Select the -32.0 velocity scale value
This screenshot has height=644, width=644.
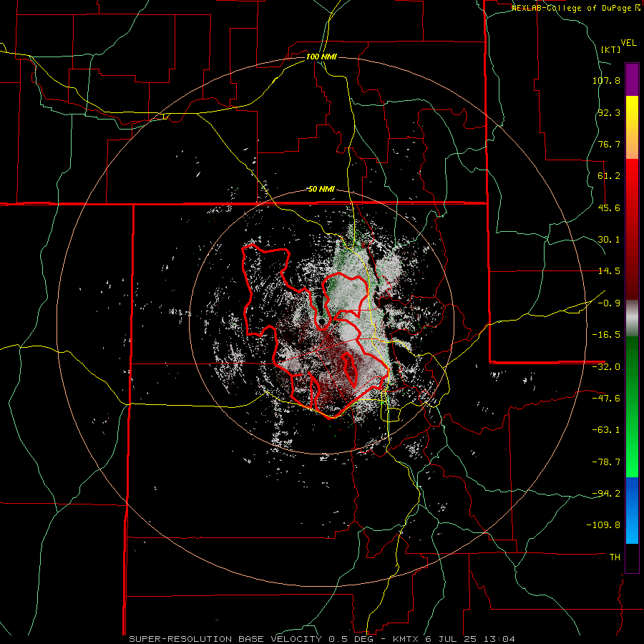click(606, 367)
